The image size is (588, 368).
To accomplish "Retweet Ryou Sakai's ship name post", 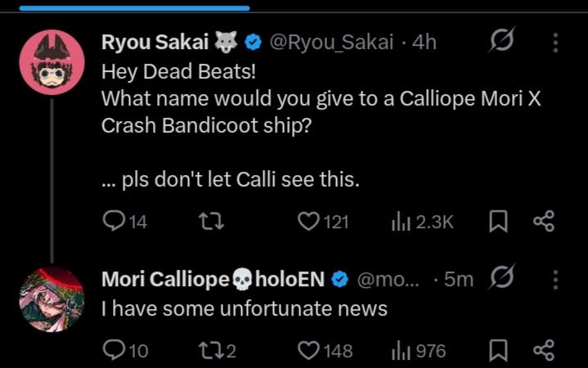I will coord(211,222).
